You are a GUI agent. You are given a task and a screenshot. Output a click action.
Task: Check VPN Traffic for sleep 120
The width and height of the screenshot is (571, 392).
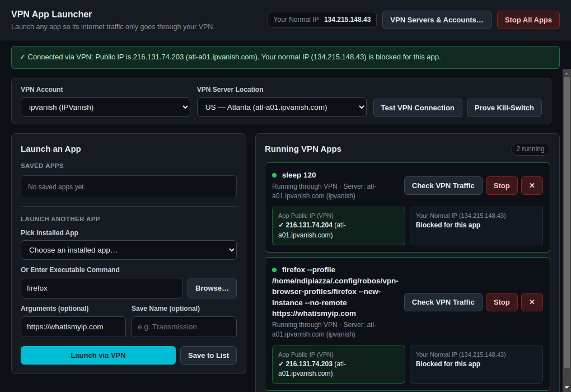443,186
